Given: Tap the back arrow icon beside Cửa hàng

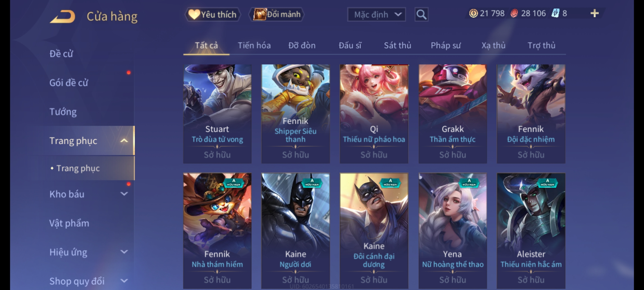Looking at the screenshot, I should point(62,16).
